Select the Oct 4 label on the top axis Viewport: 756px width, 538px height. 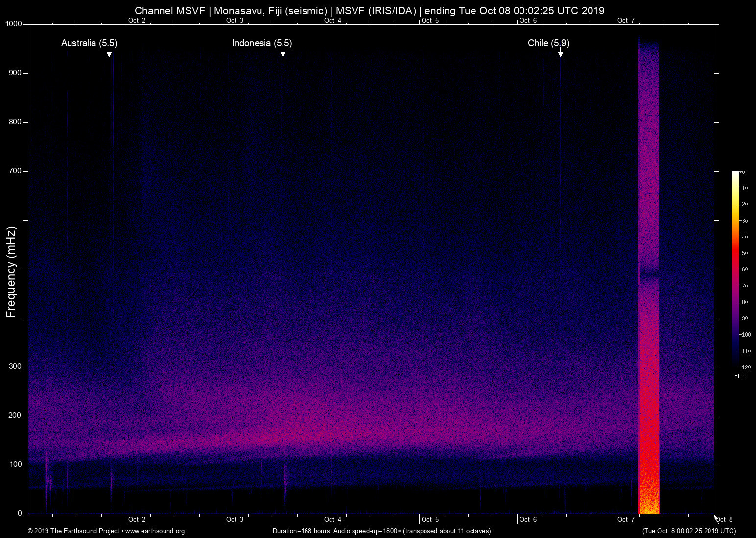click(x=333, y=20)
